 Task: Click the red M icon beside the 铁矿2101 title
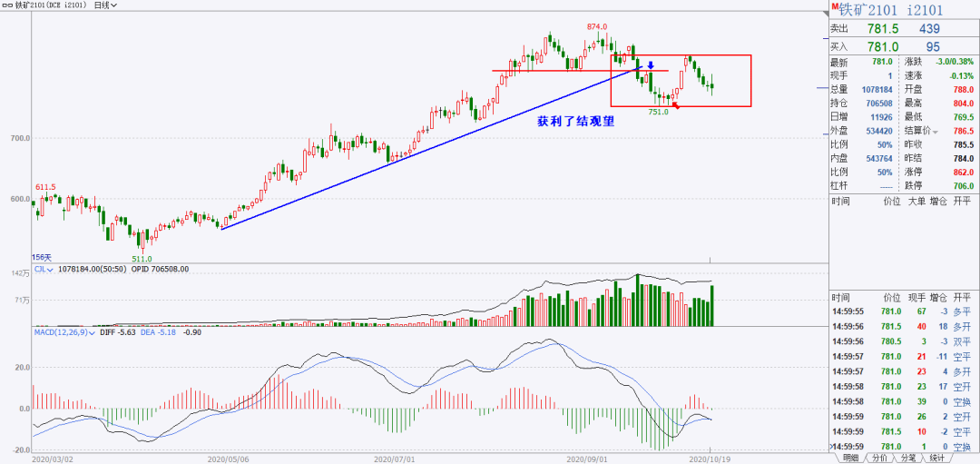pos(834,5)
